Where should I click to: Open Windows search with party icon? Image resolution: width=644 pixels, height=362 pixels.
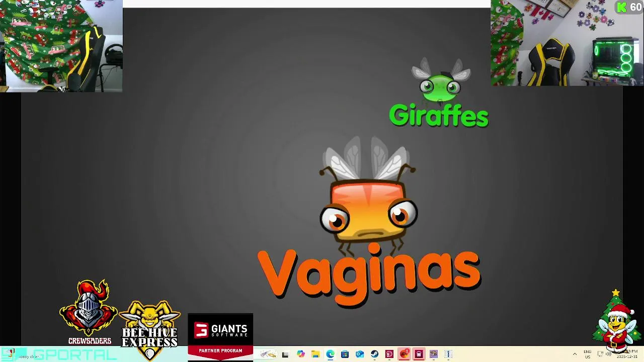[x=268, y=354]
